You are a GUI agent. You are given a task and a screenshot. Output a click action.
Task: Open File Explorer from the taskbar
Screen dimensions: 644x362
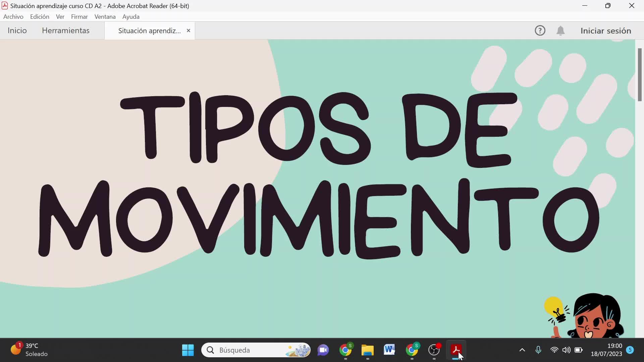(x=368, y=350)
